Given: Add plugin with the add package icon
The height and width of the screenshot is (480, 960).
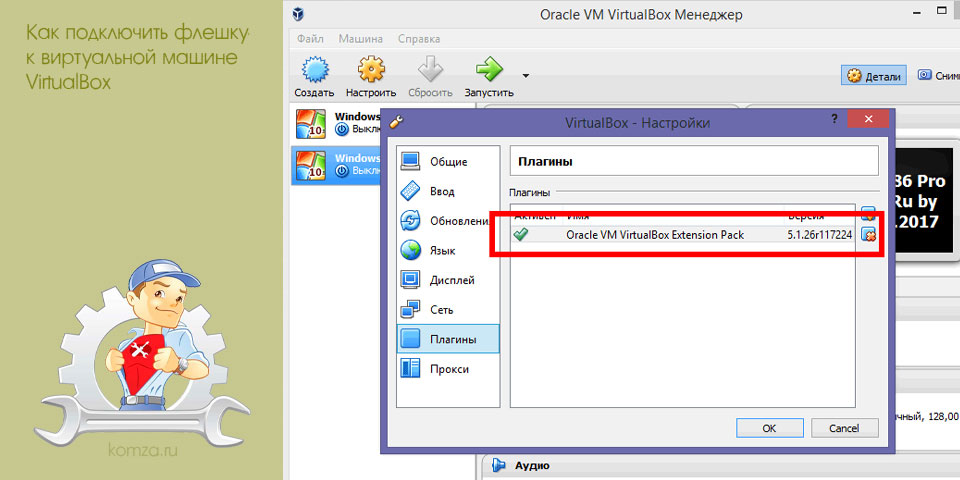Looking at the screenshot, I should tap(868, 212).
